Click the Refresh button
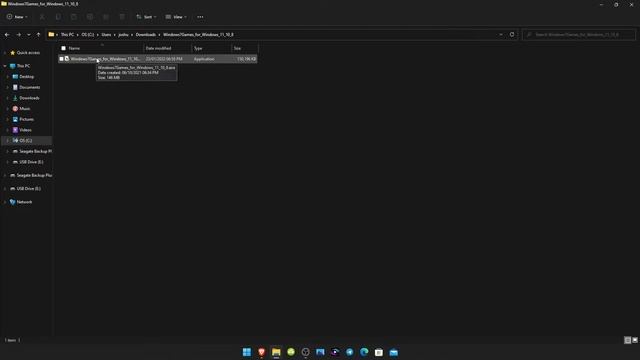 (x=512, y=35)
